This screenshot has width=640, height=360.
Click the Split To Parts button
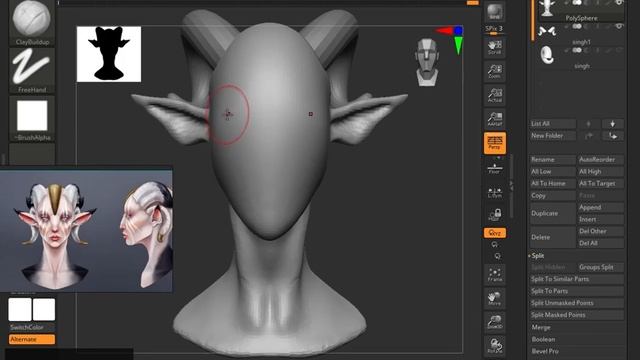click(x=577, y=291)
